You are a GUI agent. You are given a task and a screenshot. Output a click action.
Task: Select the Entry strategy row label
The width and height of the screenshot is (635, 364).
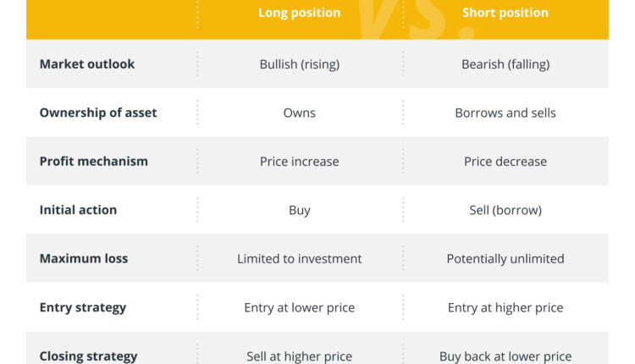pyautogui.click(x=83, y=307)
